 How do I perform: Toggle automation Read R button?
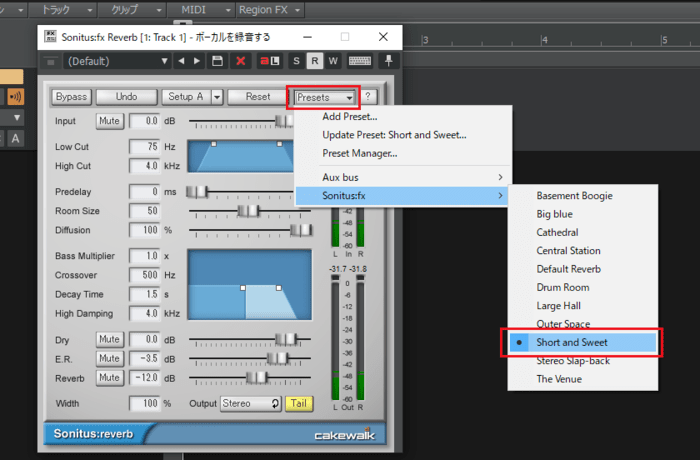click(x=315, y=61)
